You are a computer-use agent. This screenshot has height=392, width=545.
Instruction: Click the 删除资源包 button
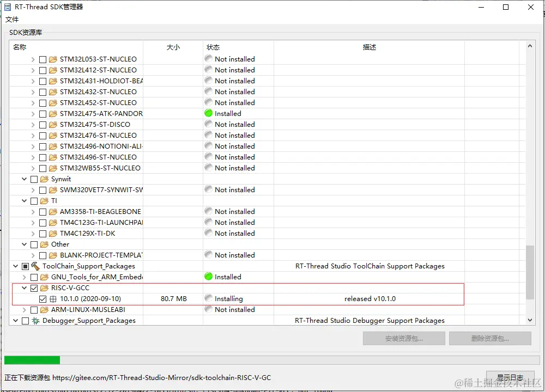[490, 339]
